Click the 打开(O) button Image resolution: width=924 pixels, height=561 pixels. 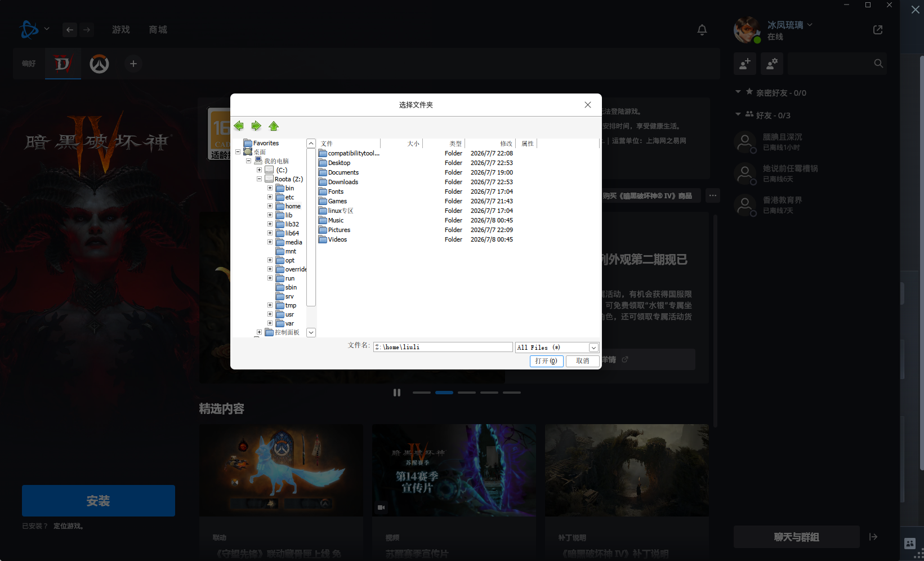pyautogui.click(x=546, y=361)
